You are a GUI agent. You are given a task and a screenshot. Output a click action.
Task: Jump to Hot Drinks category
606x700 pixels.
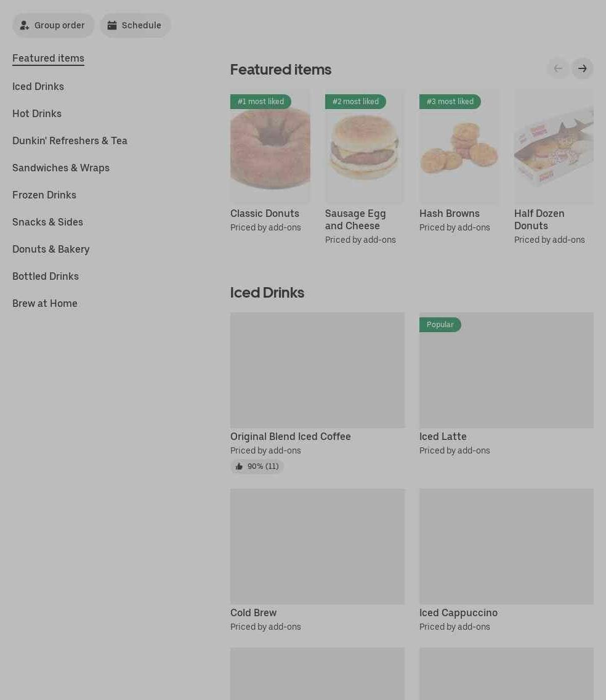pyautogui.click(x=37, y=114)
